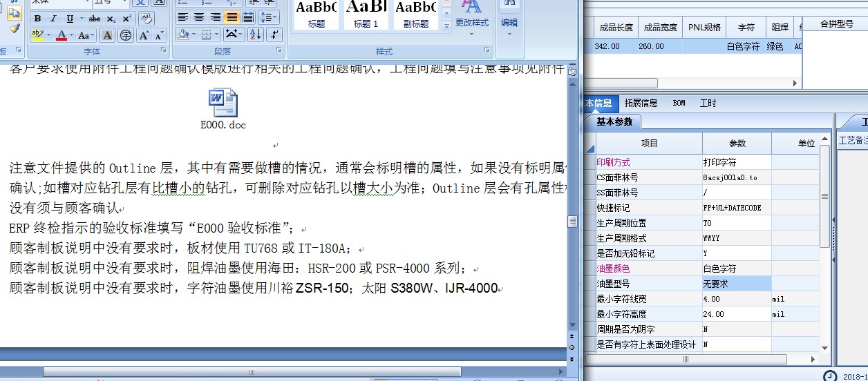Switch to 拓展信息 tab
The height and width of the screenshot is (381, 868).
641,103
